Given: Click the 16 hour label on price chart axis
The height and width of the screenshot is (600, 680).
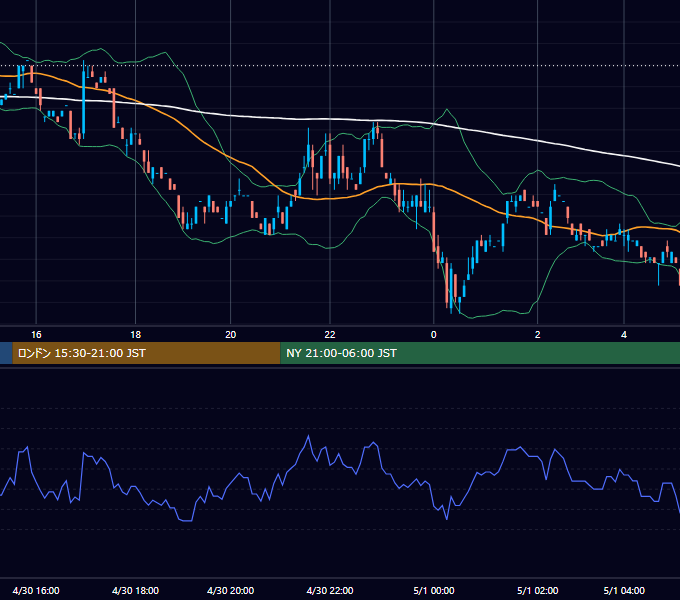Looking at the screenshot, I should tap(36, 334).
